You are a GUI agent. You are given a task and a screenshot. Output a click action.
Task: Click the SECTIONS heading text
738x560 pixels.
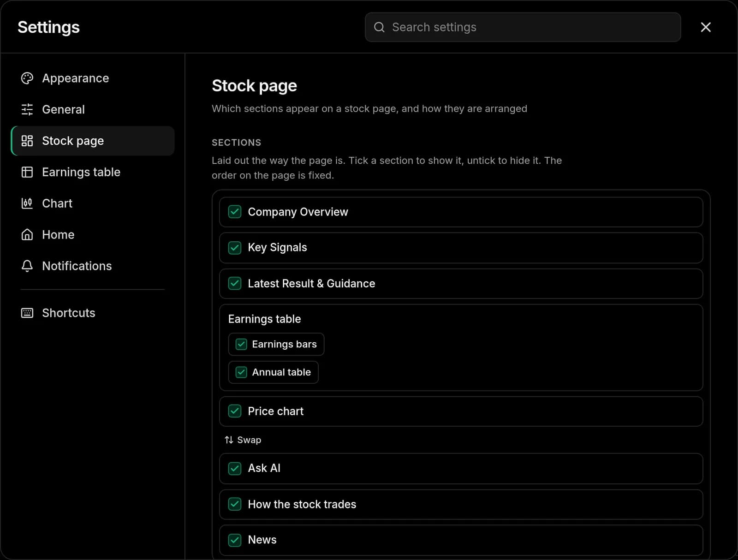[236, 143]
